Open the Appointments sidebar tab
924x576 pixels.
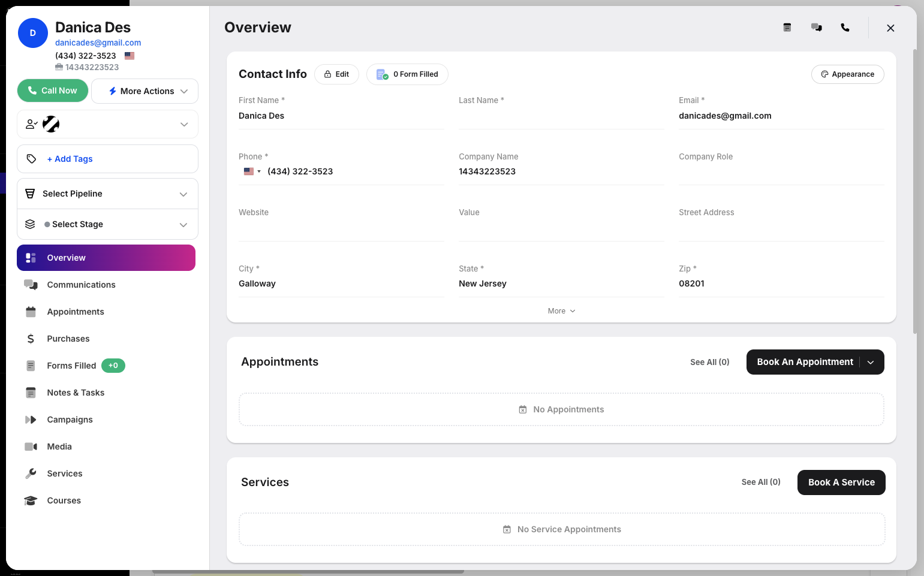coord(106,312)
